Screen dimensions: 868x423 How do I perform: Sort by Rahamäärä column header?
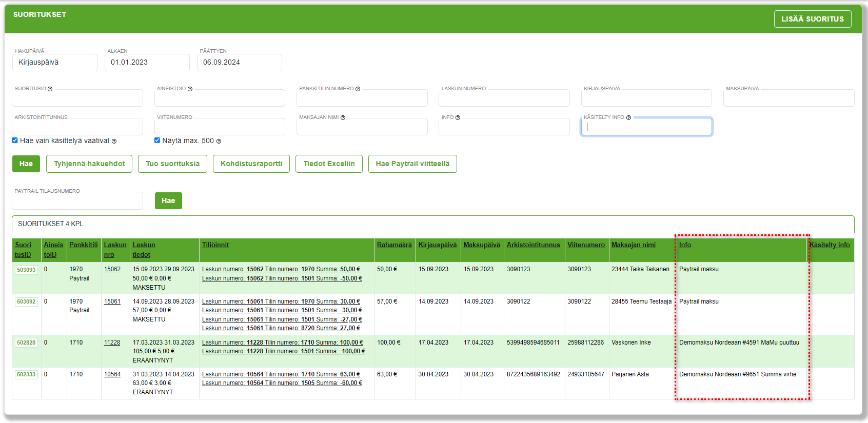394,245
